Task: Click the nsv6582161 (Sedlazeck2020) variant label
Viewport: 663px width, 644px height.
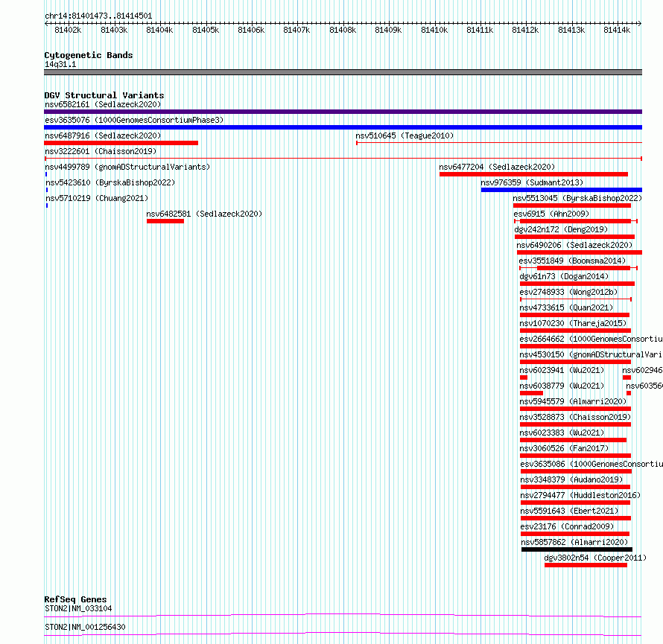Action: point(103,104)
